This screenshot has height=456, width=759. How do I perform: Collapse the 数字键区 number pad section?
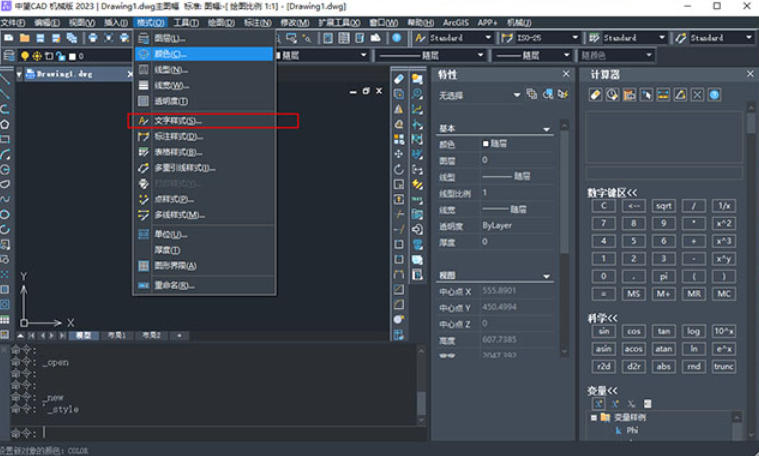[x=612, y=193]
